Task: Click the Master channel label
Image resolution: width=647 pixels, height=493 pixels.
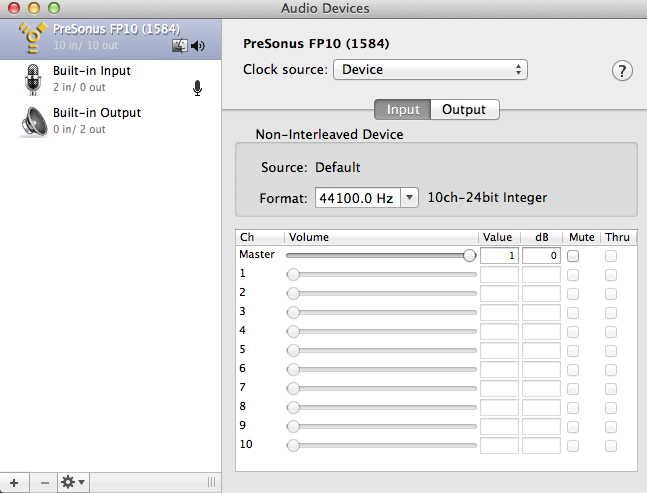Action: 257,255
